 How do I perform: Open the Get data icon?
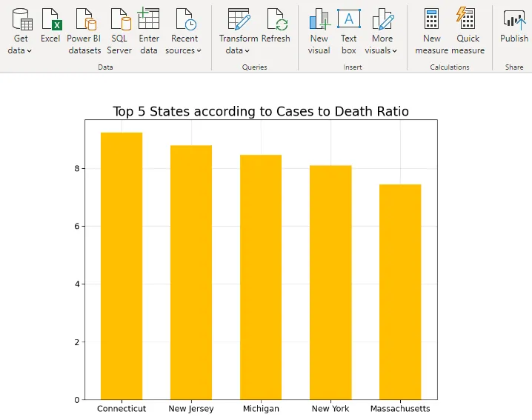pyautogui.click(x=21, y=19)
